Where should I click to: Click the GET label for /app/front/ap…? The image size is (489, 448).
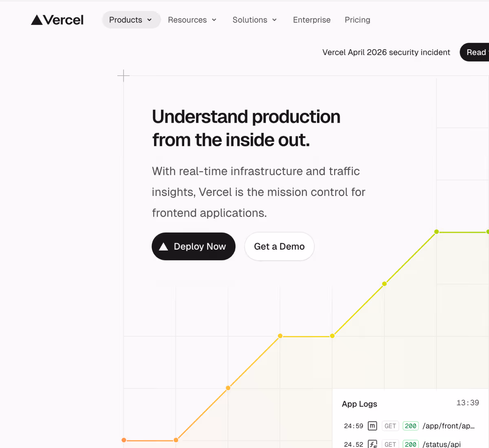tap(390, 426)
